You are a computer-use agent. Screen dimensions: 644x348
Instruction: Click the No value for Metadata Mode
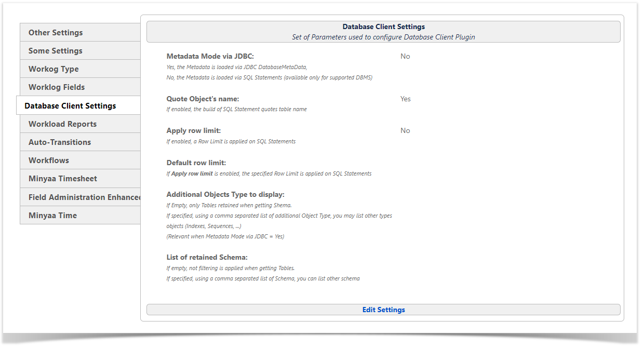coord(405,56)
